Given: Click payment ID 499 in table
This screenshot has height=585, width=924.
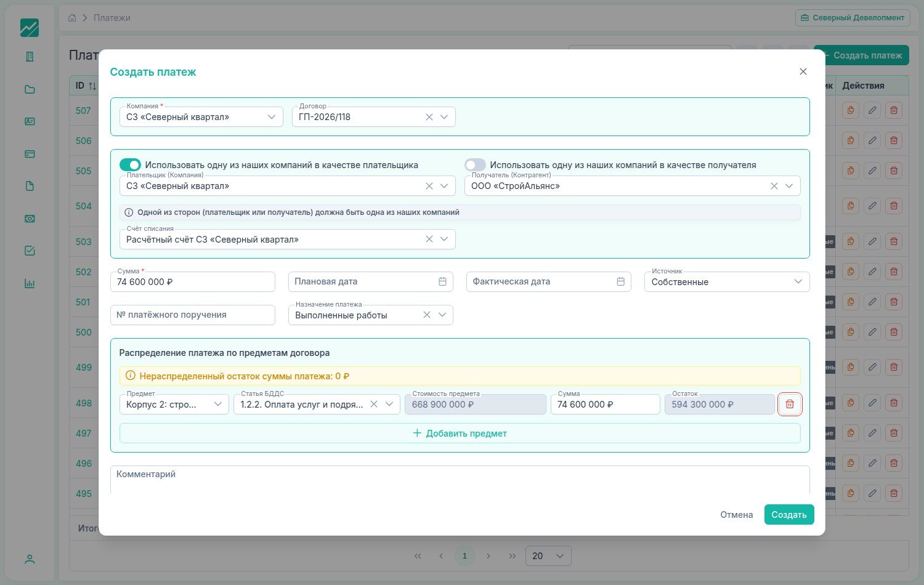Looking at the screenshot, I should [x=83, y=367].
